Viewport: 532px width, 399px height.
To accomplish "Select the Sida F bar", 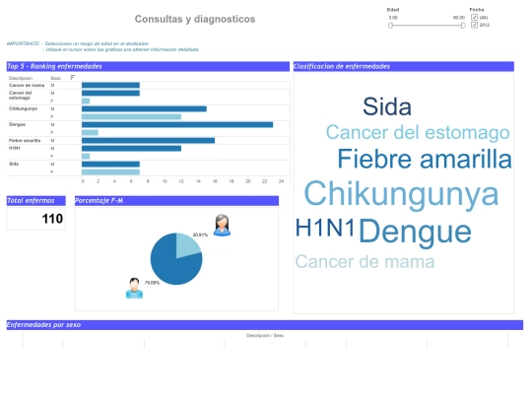I will [110, 172].
